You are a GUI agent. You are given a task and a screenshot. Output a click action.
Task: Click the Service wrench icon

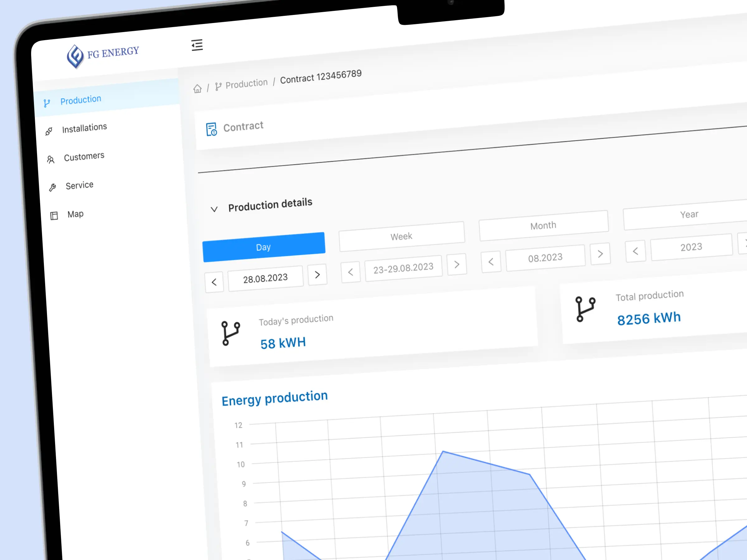click(52, 188)
